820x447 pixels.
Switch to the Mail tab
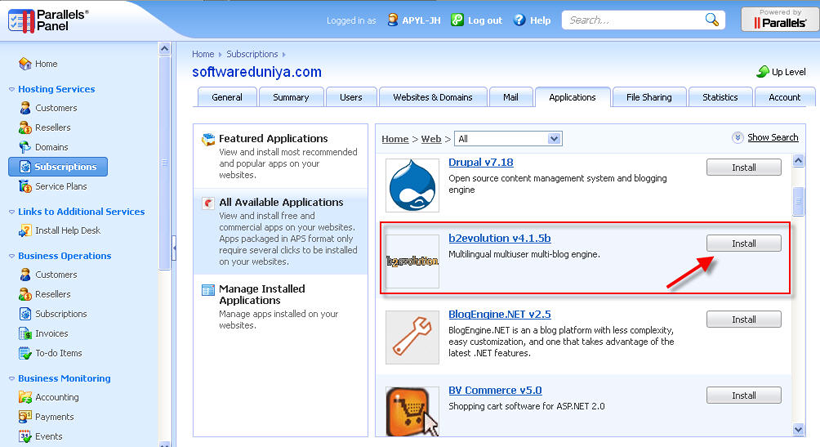click(510, 97)
